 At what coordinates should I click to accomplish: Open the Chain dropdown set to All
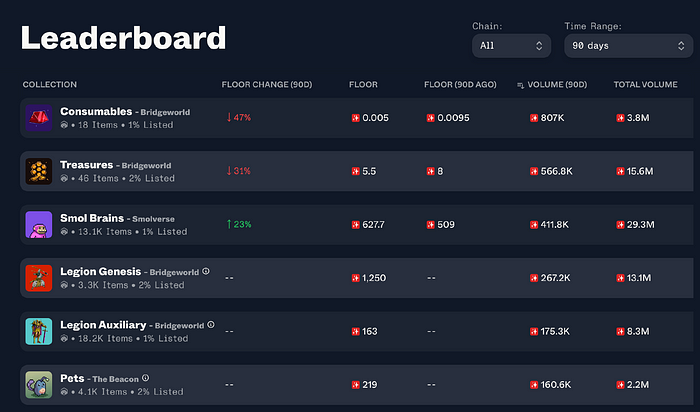[x=511, y=46]
